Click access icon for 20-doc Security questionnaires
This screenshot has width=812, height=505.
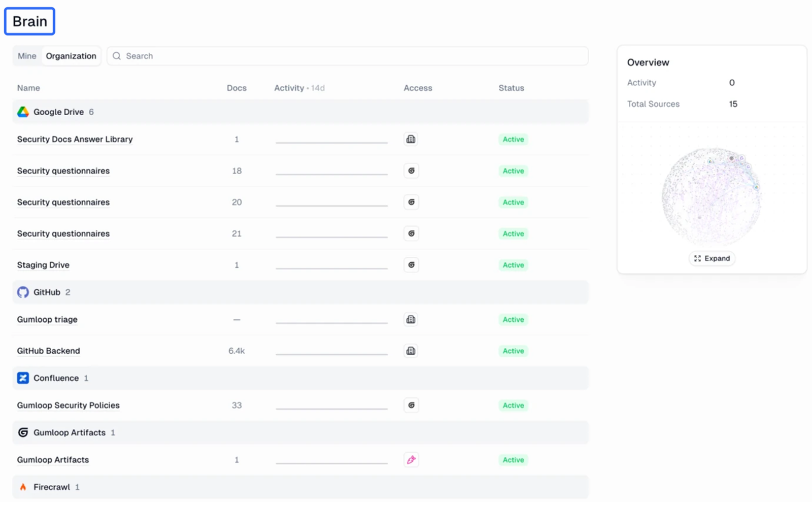tap(411, 202)
